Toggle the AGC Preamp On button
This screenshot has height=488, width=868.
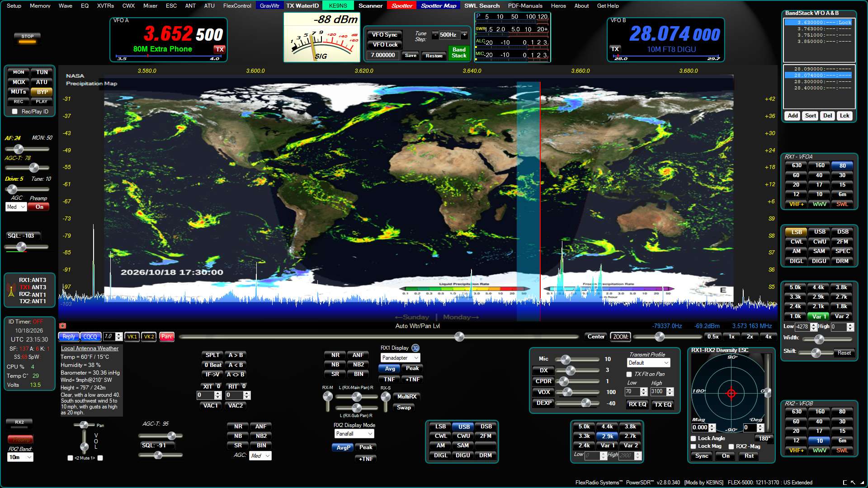point(39,207)
